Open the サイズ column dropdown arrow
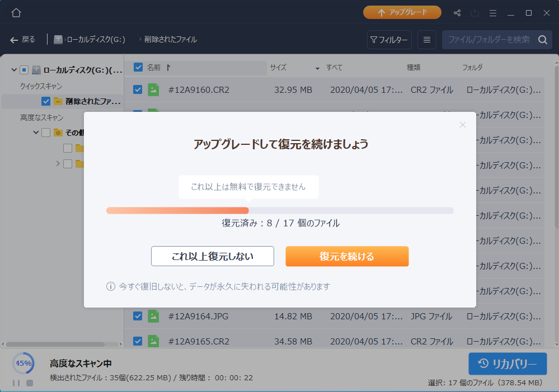559x392 pixels. pos(317,68)
